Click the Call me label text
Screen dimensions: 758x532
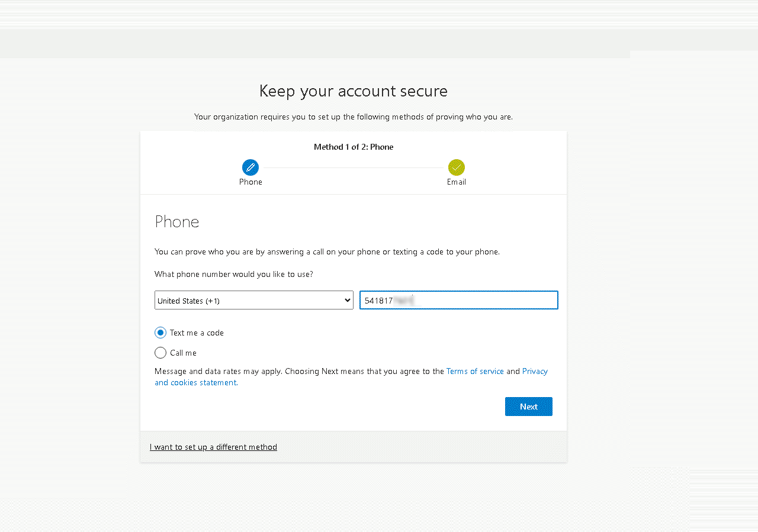click(183, 353)
